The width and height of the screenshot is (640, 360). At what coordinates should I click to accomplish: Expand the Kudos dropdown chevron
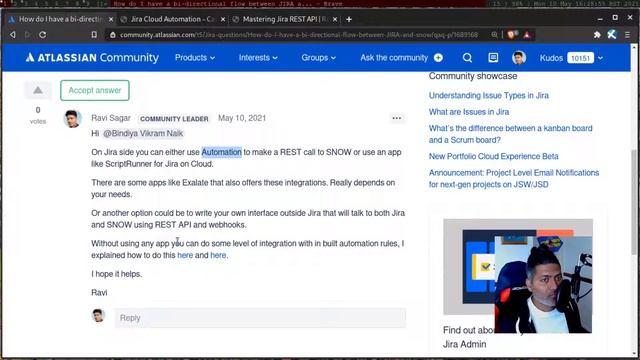600,58
